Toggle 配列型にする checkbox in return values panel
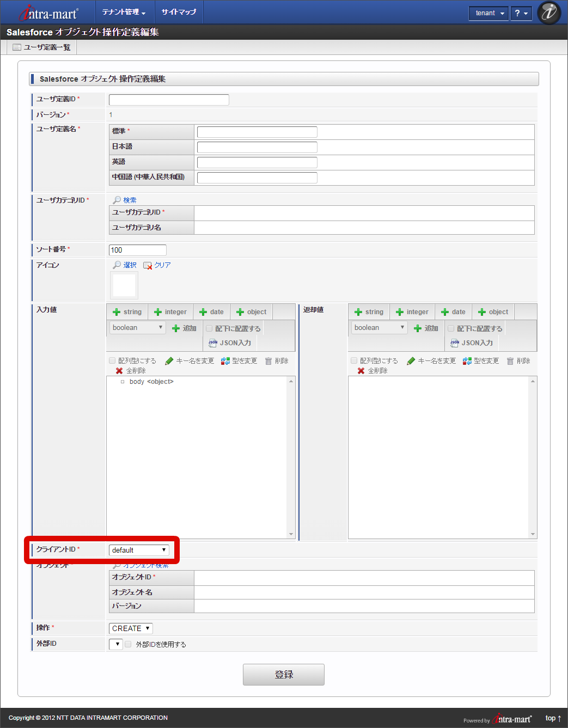This screenshot has height=728, width=568. (354, 360)
